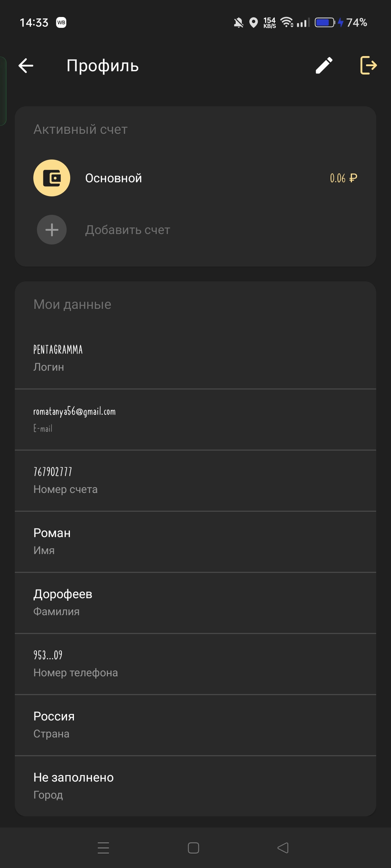The image size is (391, 868).
Task: Open profile editing with pencil icon
Action: click(x=324, y=66)
